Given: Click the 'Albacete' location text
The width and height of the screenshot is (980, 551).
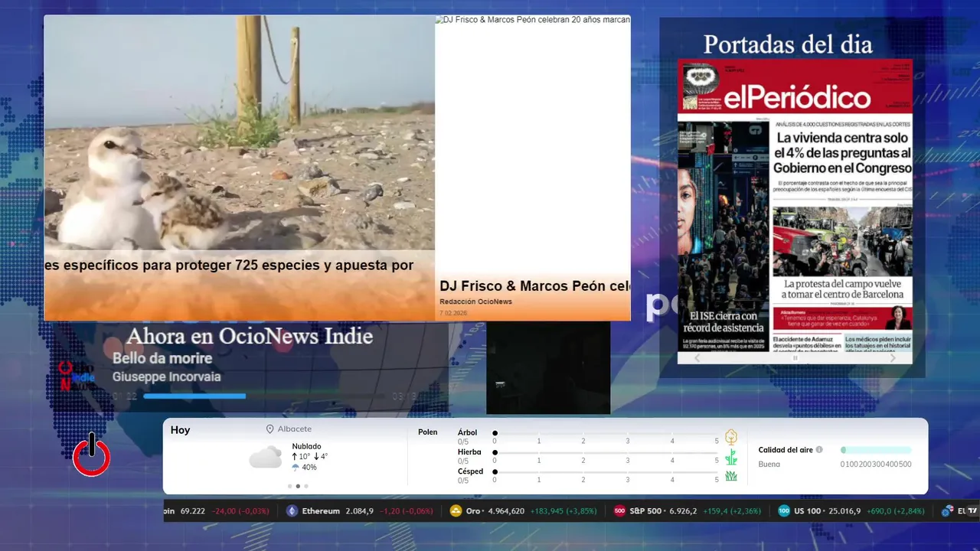Looking at the screenshot, I should click(x=295, y=429).
